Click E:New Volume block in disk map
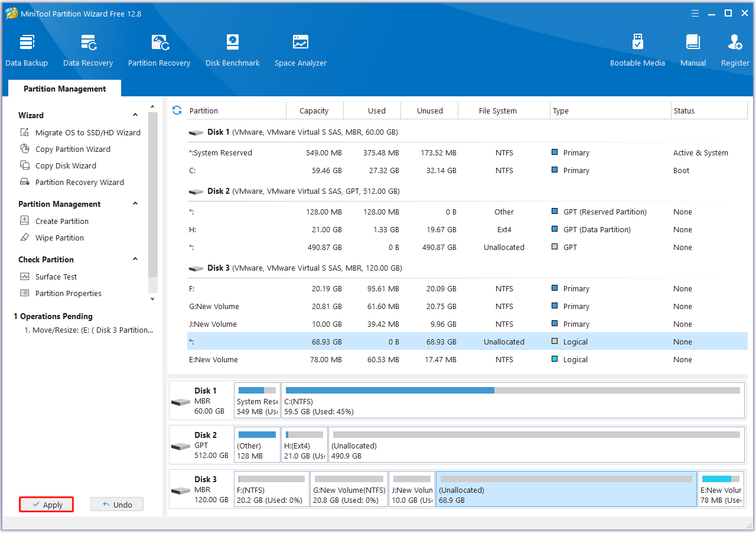Screen dimensions: 756x533 [721, 489]
